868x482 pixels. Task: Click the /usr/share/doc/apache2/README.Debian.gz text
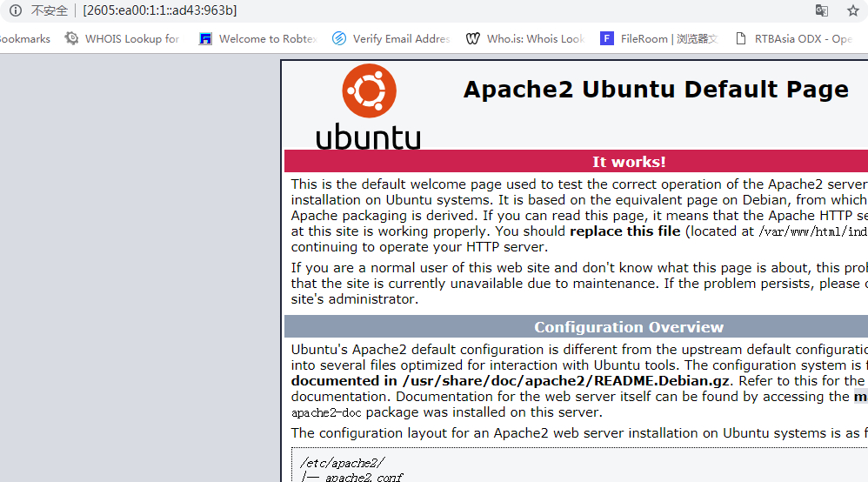tap(565, 381)
